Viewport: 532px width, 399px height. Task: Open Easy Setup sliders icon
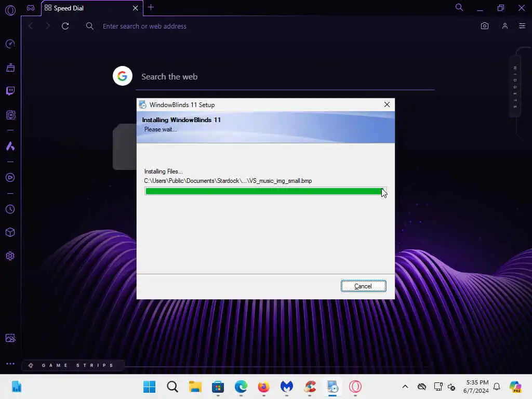(522, 26)
